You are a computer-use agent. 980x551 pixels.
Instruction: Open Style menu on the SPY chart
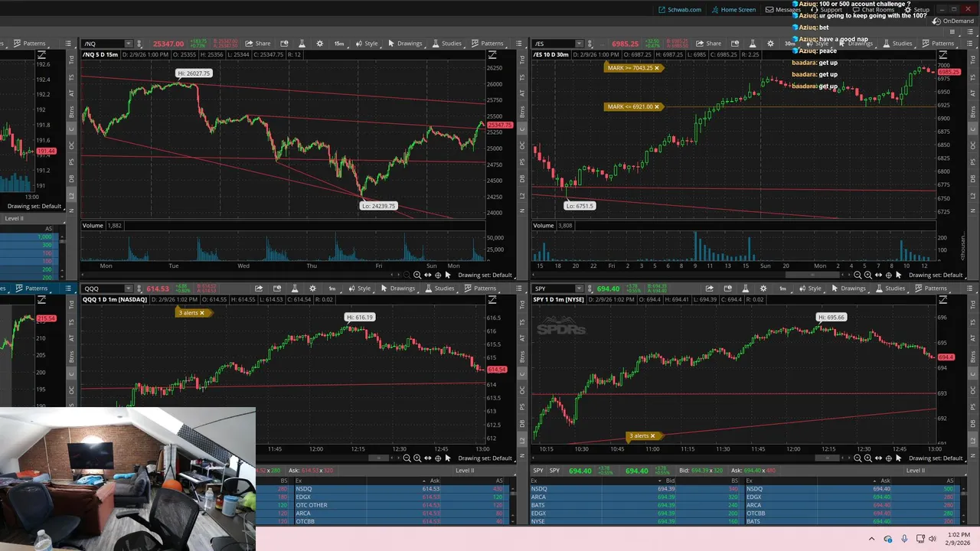[x=811, y=289]
